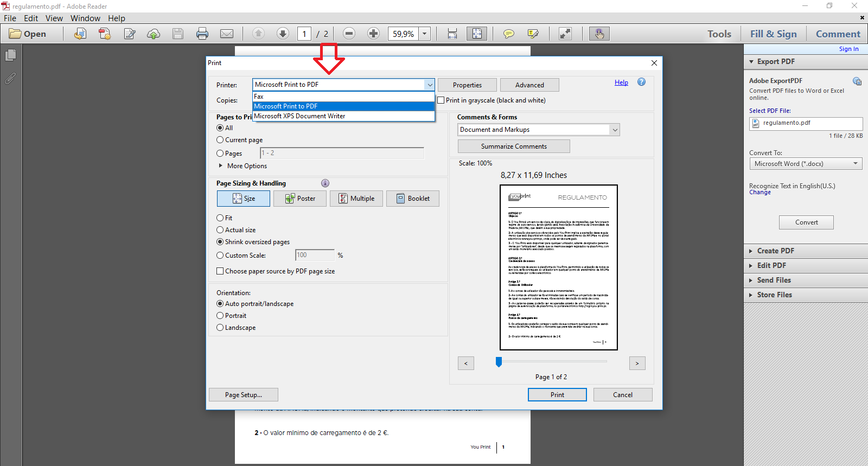Select the hand pan tool icon

click(599, 34)
